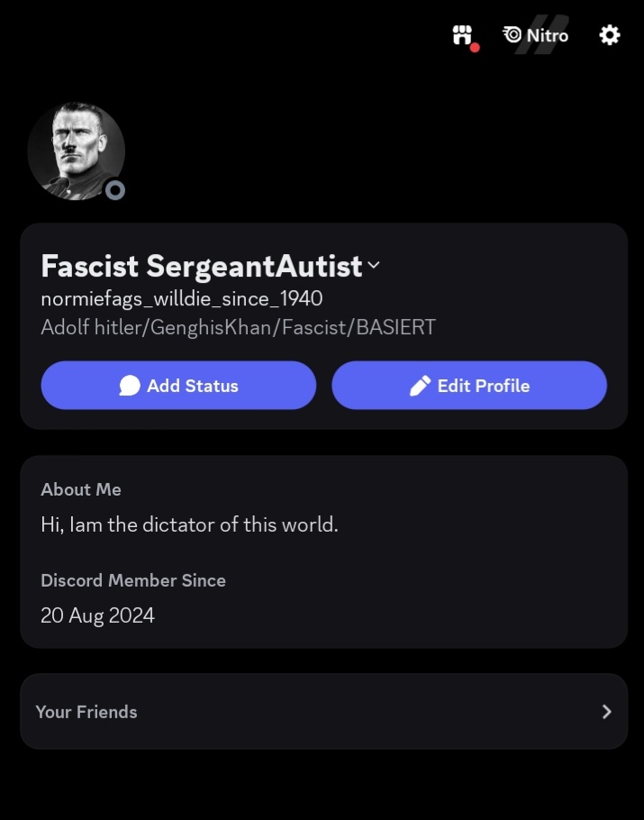The height and width of the screenshot is (820, 644).
Task: Tap the Nitro wumpus icon
Action: tap(512, 35)
